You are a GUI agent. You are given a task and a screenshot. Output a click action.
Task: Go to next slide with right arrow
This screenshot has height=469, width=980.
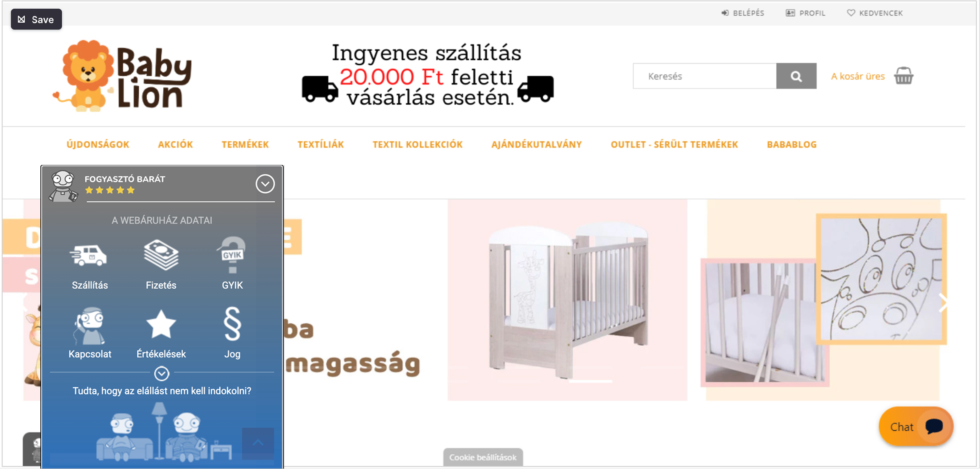tap(944, 302)
